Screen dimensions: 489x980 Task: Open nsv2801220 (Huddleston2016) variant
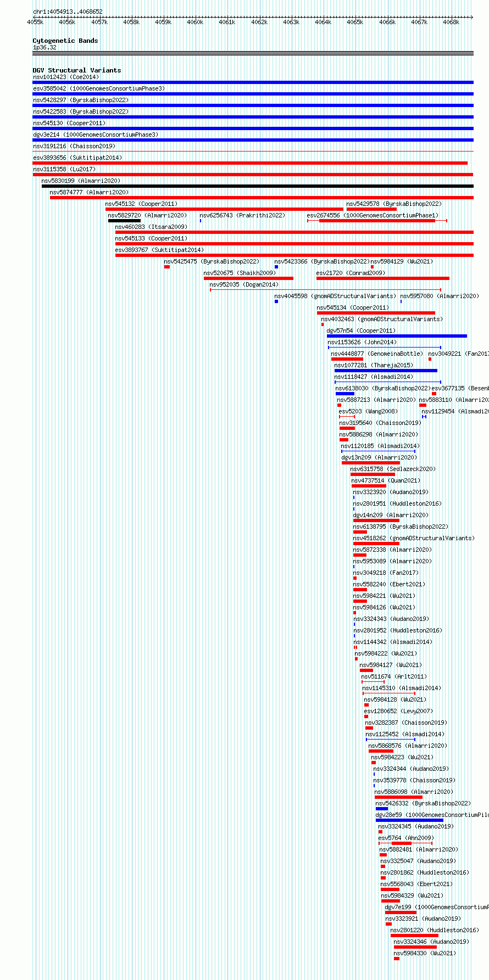pyautogui.click(x=435, y=930)
